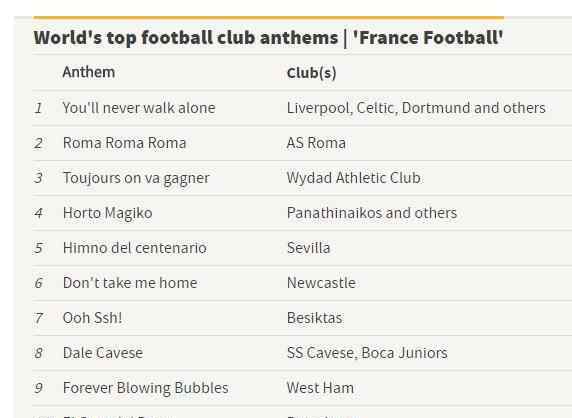Click 'Don't take me home' anthem text

point(130,283)
